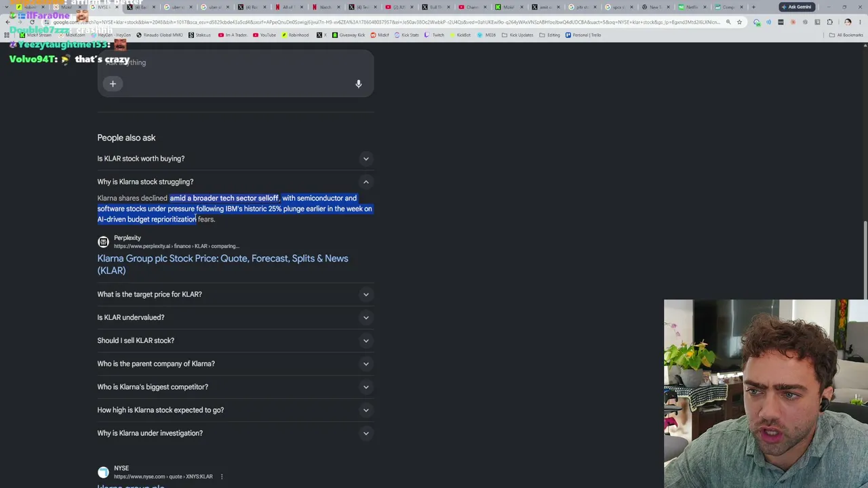
Task: Open the Editing bookmark folder
Action: click(x=550, y=35)
